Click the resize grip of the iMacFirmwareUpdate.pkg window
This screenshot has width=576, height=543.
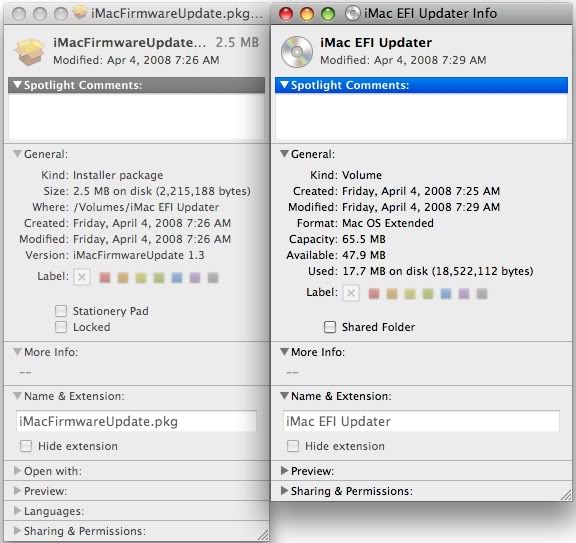[x=263, y=535]
